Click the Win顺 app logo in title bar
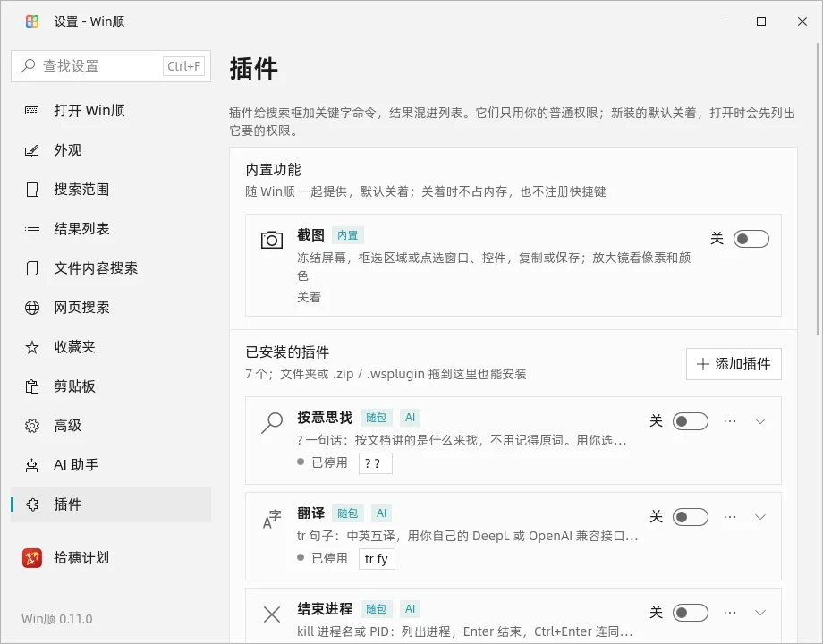823x644 pixels. 32,21
